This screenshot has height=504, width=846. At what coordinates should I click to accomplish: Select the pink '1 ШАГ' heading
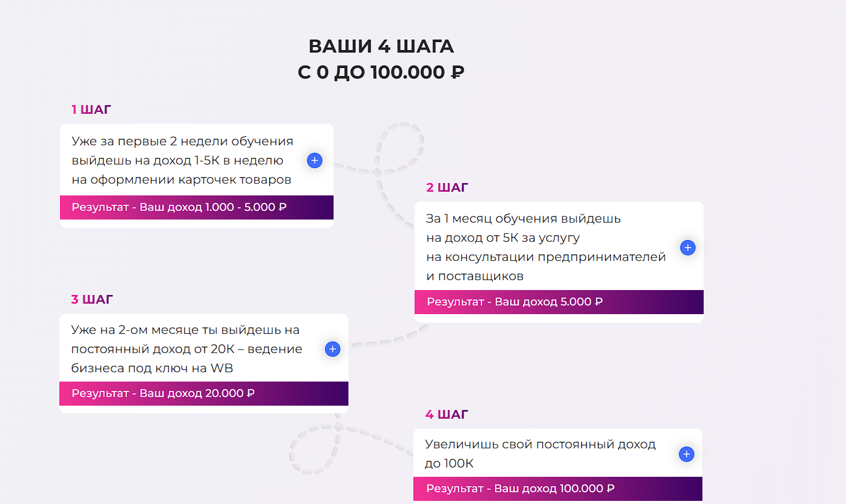(91, 109)
